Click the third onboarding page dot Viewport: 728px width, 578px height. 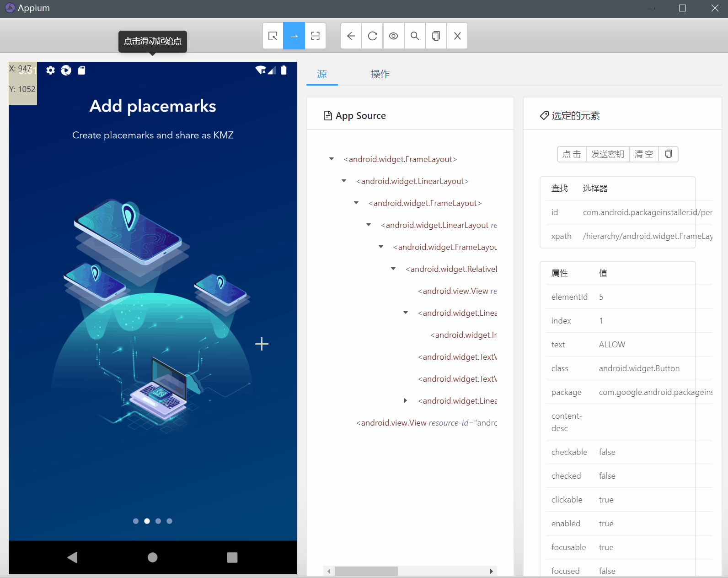click(158, 521)
